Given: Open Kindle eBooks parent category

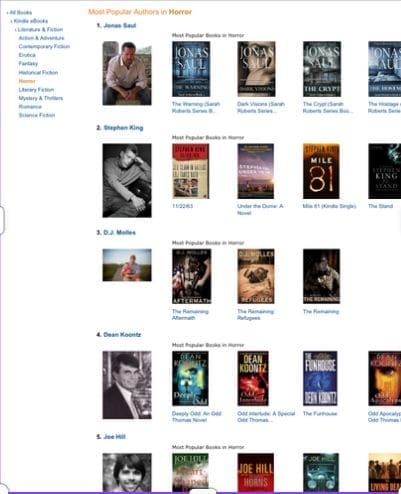Looking at the screenshot, I should [31, 21].
